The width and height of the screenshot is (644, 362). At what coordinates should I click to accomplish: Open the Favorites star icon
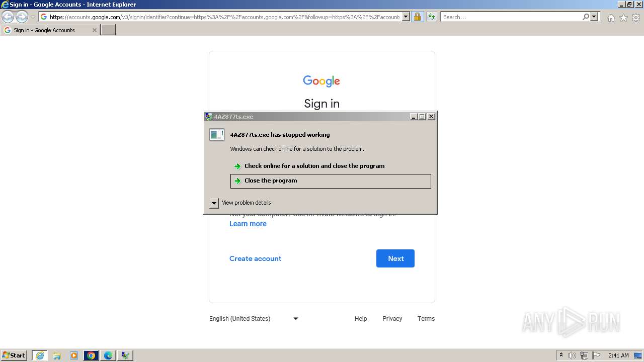(623, 18)
